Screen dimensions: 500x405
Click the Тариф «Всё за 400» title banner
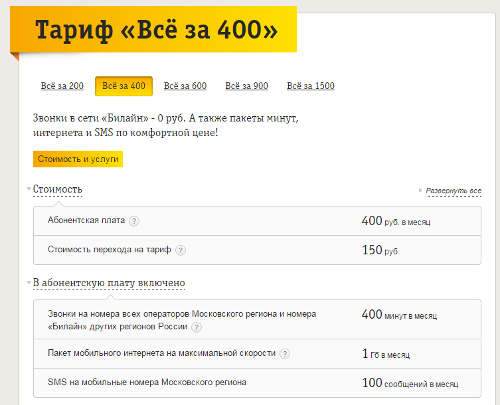click(x=153, y=29)
